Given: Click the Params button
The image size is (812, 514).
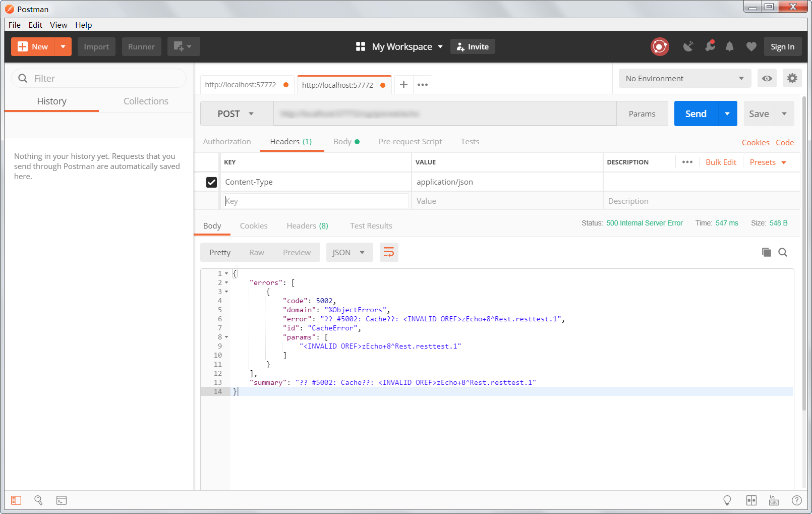Looking at the screenshot, I should 642,114.
